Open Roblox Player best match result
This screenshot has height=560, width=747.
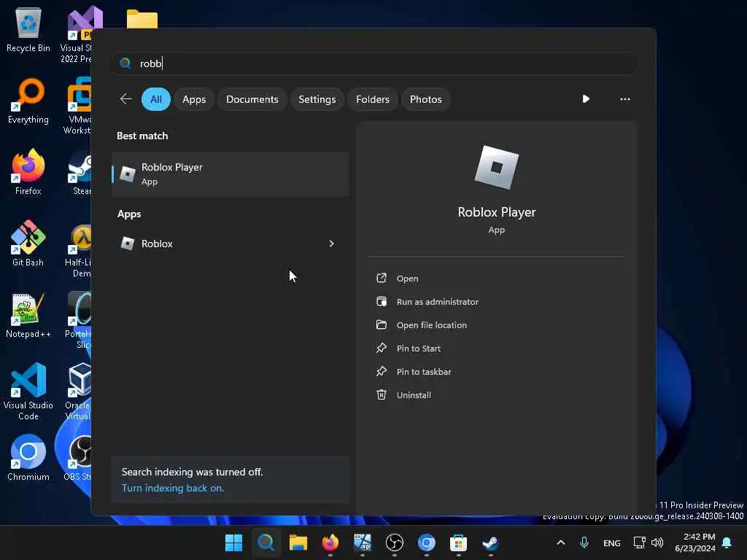pos(230,174)
